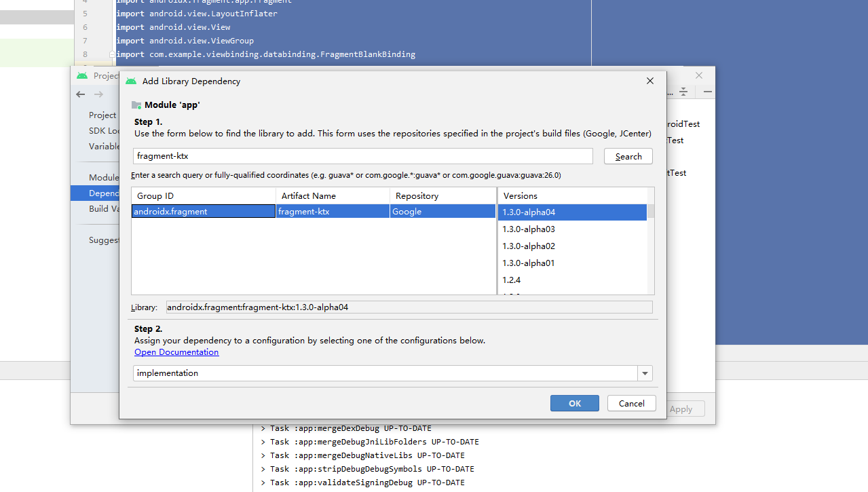Click line number 6 in editor gutter
The image size is (868, 492).
pyautogui.click(x=85, y=27)
